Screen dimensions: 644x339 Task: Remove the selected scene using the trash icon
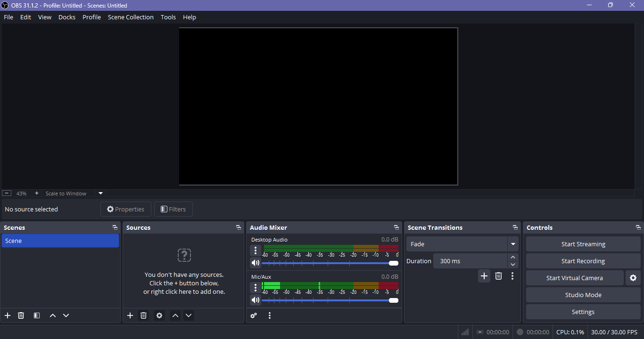click(21, 315)
